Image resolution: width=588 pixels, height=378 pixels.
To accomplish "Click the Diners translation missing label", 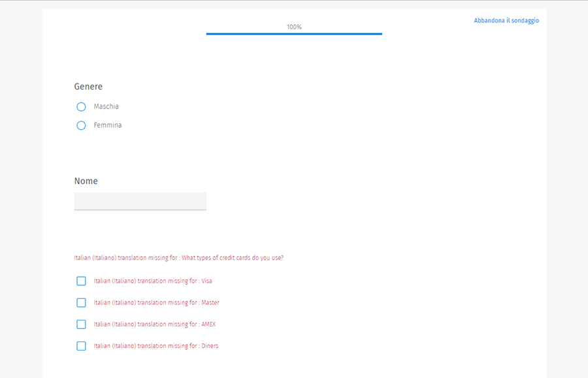I will 156,346.
